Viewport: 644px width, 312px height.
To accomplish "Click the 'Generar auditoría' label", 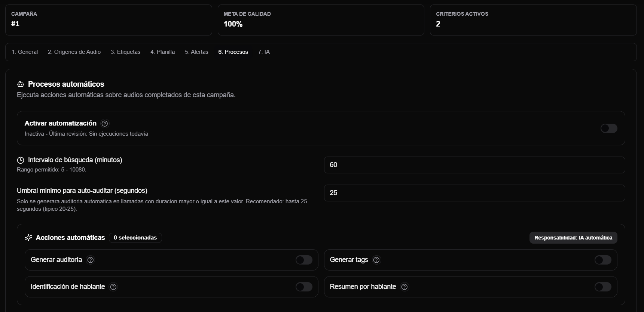I will pyautogui.click(x=56, y=260).
